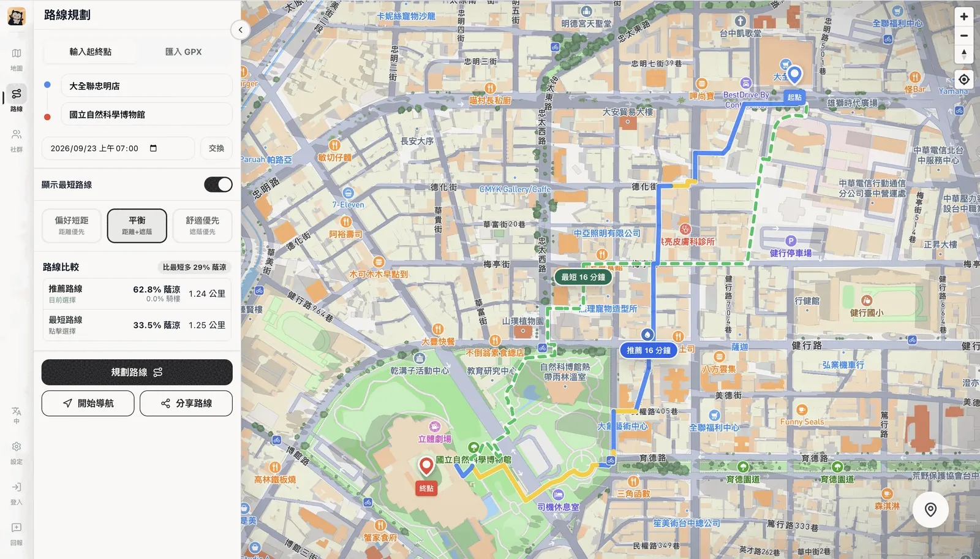Click the 最短 16 分鐘 map label
The width and height of the screenshot is (980, 559).
583,277
